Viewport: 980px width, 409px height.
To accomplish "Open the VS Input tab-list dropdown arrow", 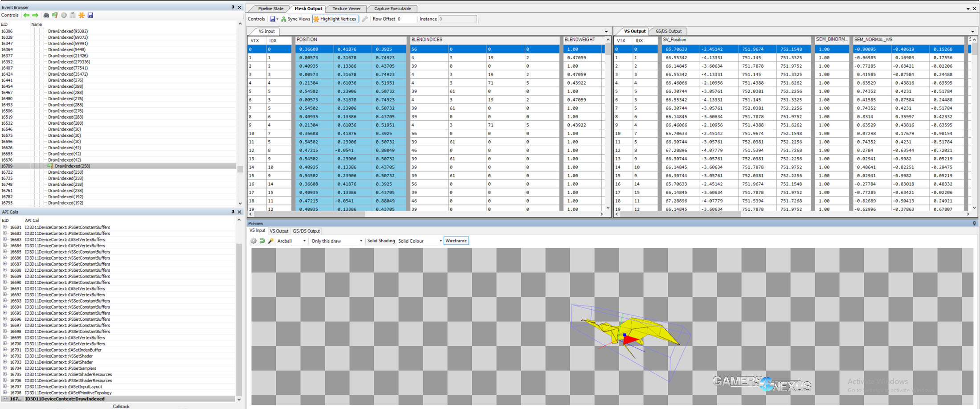I will pyautogui.click(x=606, y=32).
